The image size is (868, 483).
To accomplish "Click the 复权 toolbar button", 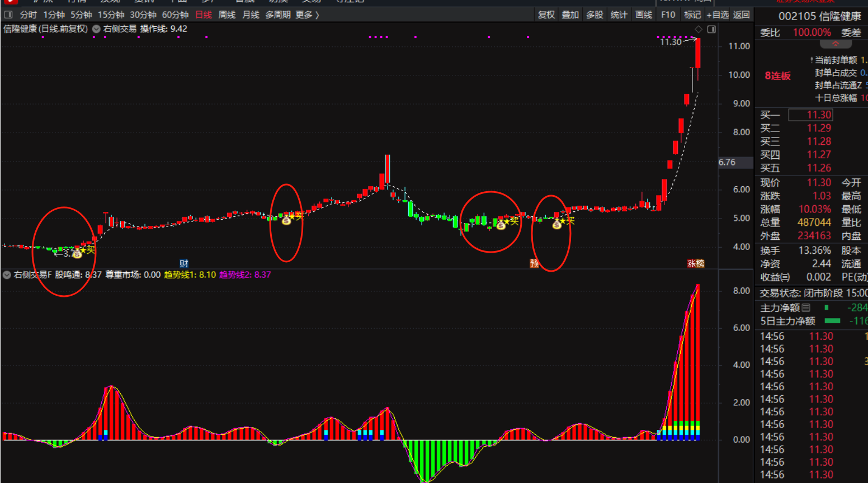I will (x=546, y=15).
